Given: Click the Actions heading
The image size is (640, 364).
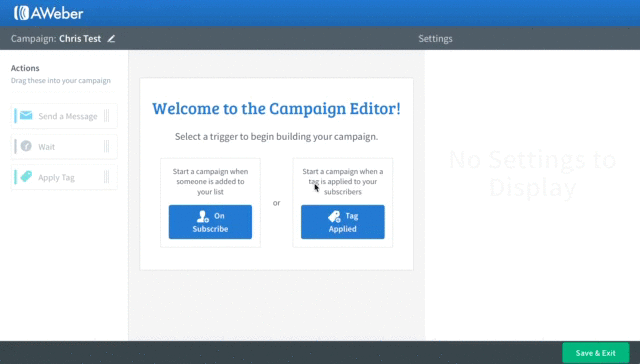Looking at the screenshot, I should coord(25,68).
